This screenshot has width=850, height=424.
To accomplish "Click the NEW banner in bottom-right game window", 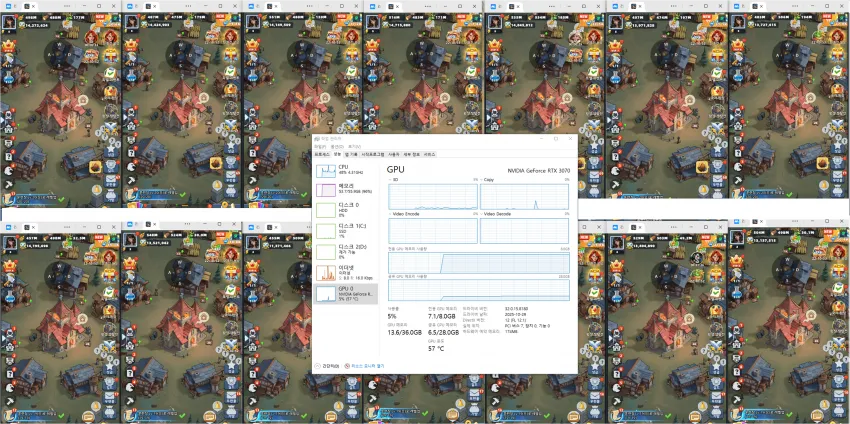I will [x=827, y=232].
